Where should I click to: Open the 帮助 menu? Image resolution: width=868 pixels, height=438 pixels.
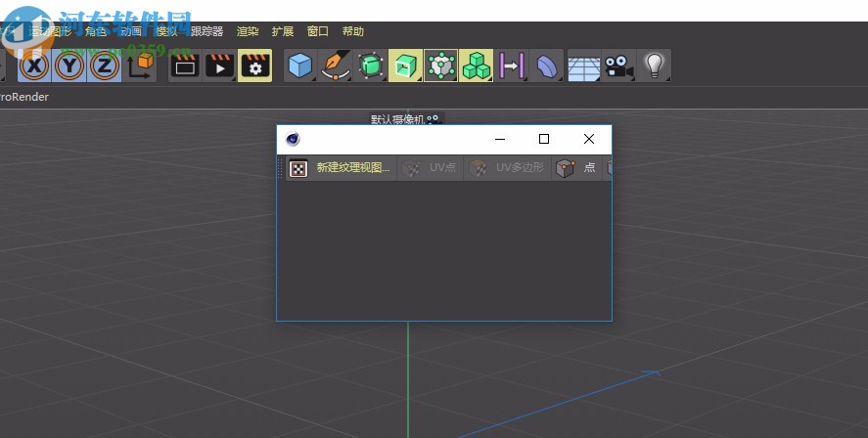tap(353, 31)
